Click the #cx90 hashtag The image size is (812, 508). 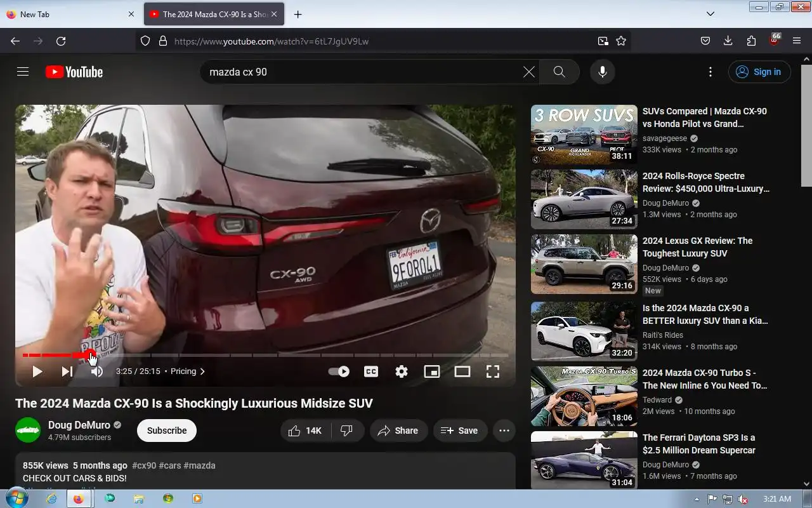tap(144, 465)
